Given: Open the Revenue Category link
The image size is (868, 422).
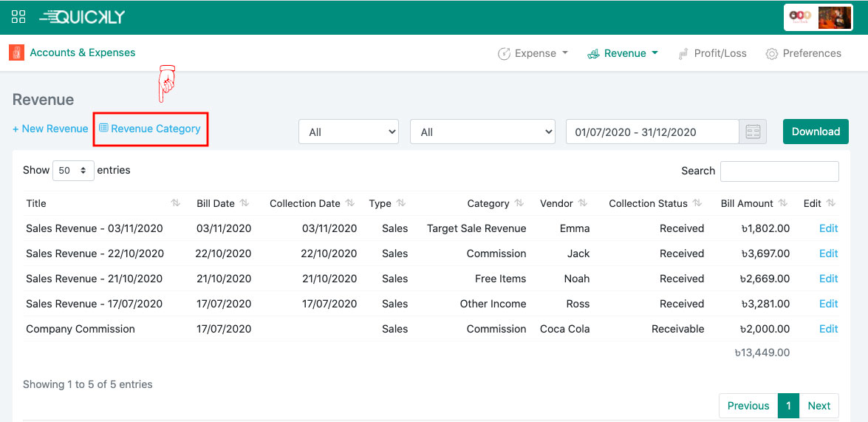Looking at the screenshot, I should pos(151,129).
